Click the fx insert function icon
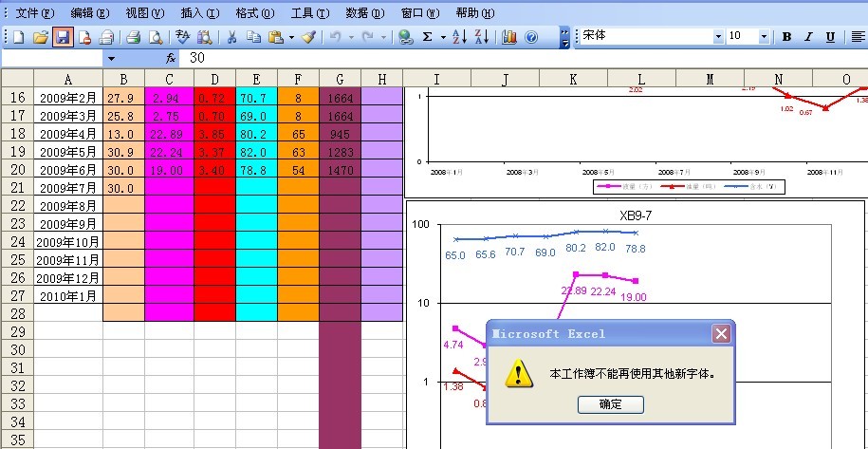Screen dimensions: 868x449 (171, 58)
